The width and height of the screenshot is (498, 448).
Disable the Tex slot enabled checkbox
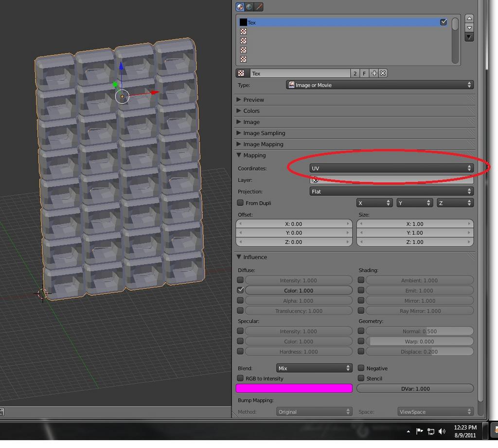click(x=444, y=22)
